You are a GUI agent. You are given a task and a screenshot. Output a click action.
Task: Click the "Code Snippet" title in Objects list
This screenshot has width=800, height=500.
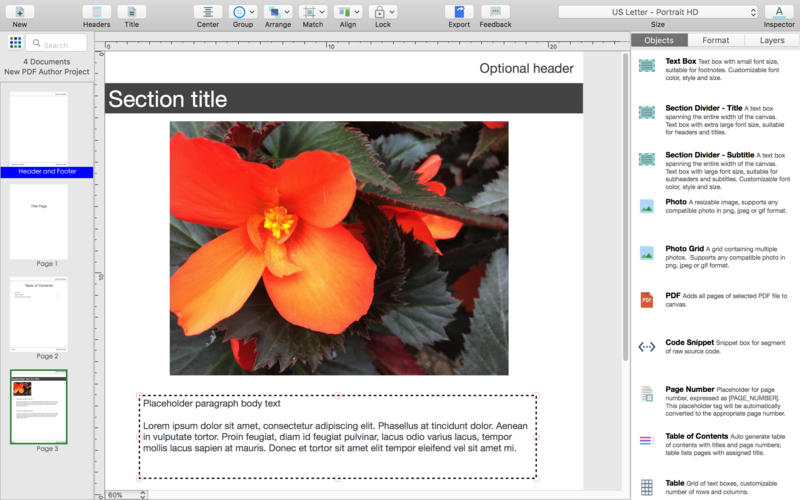coord(689,342)
